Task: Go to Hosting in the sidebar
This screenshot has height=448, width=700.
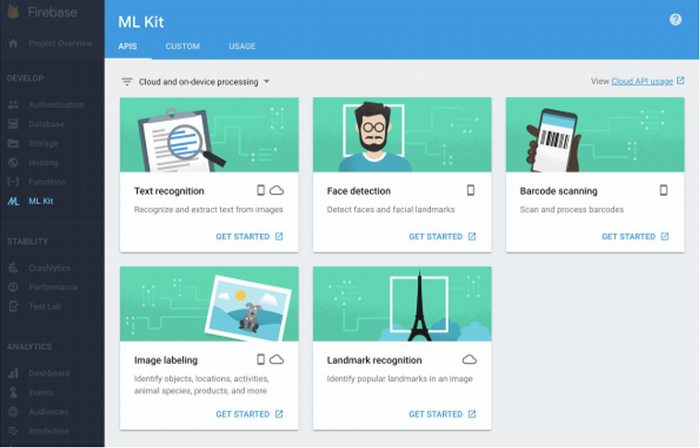Action: pyautogui.click(x=45, y=162)
